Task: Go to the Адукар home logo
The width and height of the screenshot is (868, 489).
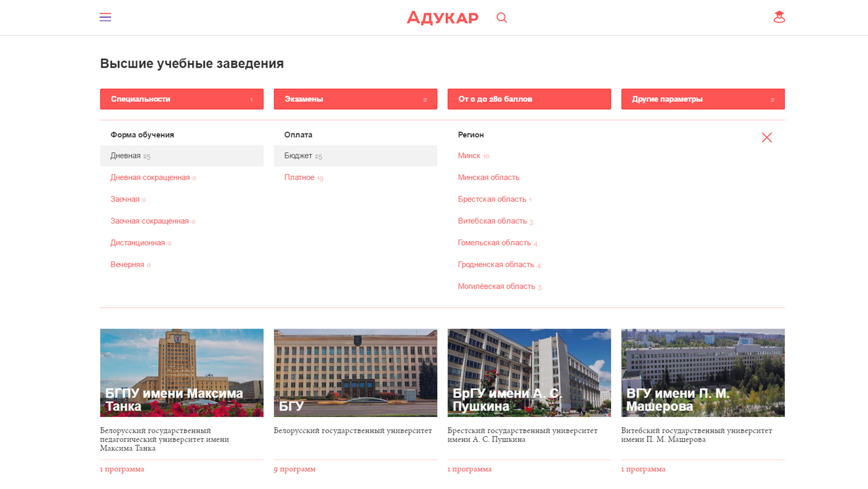Action: tap(442, 18)
